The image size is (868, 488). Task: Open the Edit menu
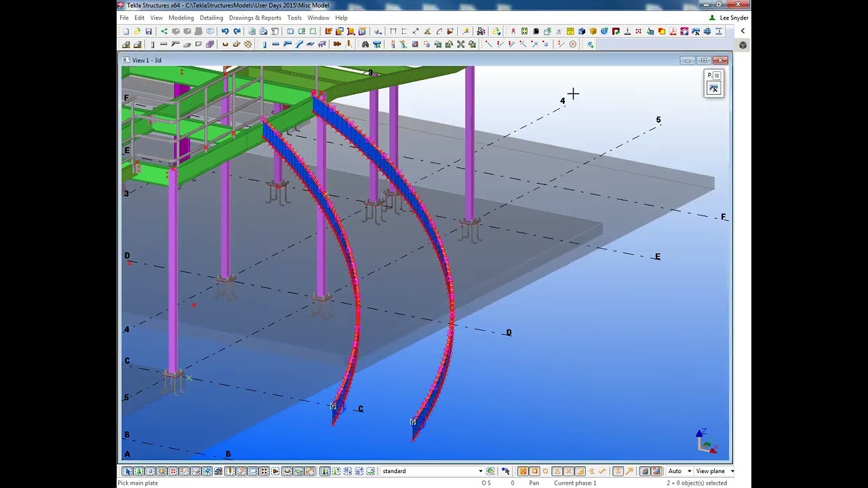tap(139, 18)
